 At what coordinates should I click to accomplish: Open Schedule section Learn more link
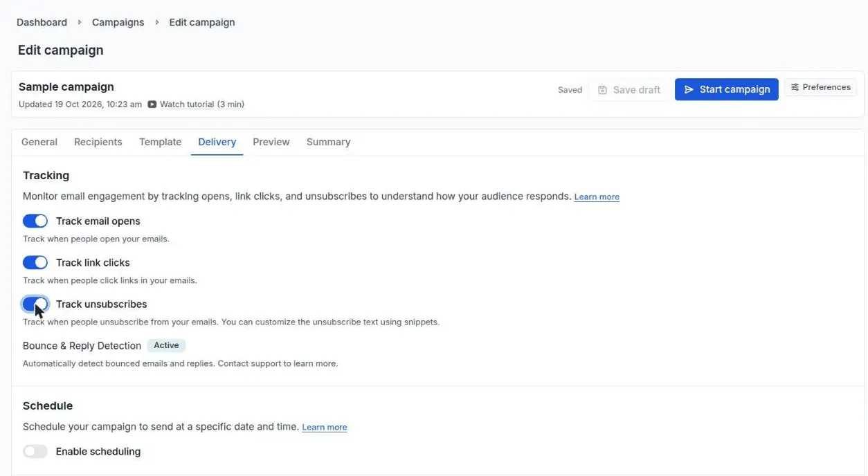325,428
